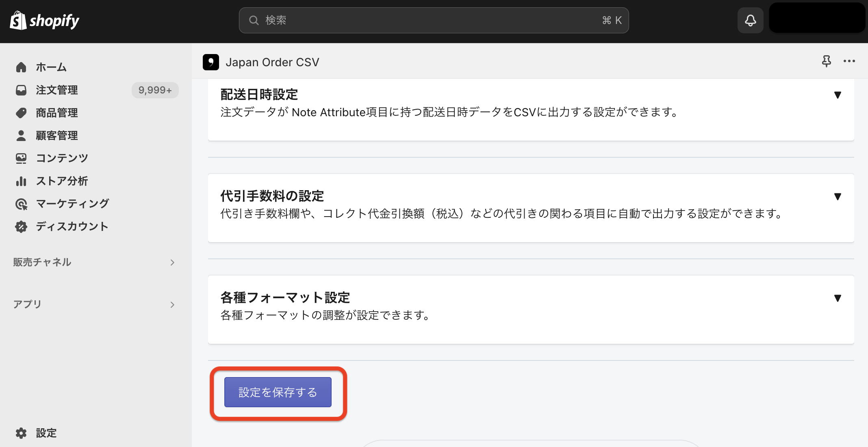Expand the 代引手数料の設定 section
Viewport: 868px width, 447px height.
click(x=838, y=197)
